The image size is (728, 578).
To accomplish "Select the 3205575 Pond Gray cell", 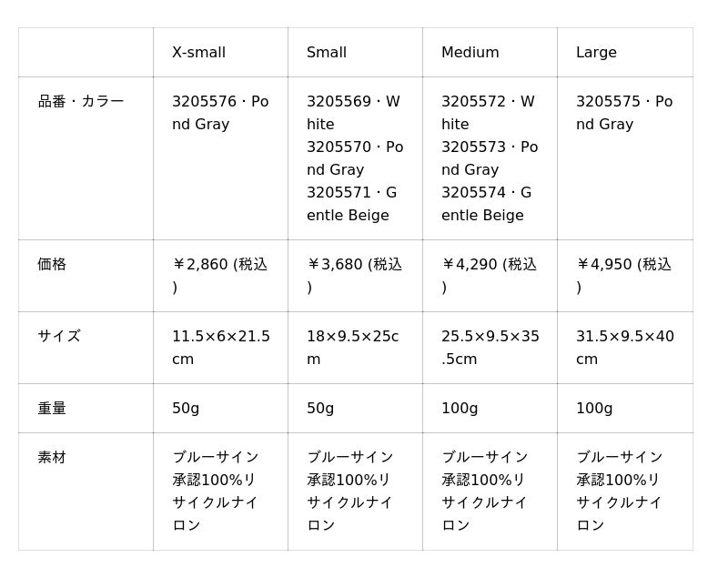I will [x=625, y=158].
